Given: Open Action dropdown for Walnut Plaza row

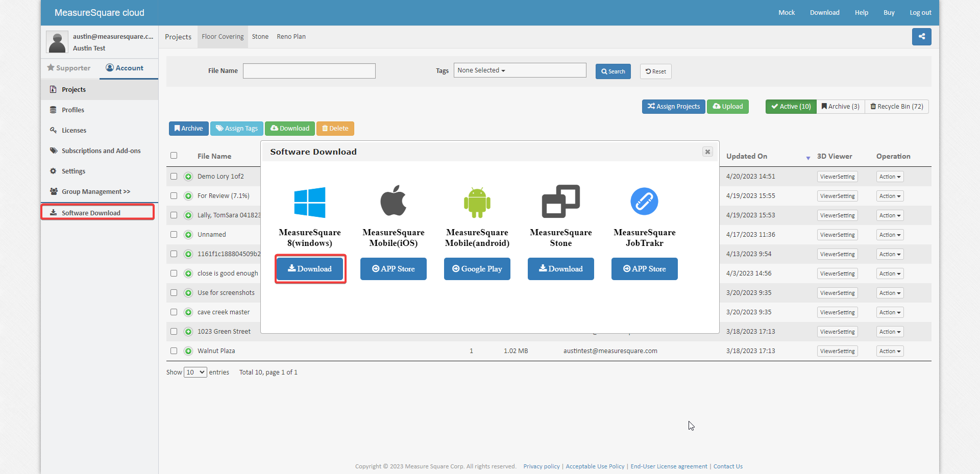Looking at the screenshot, I should pyautogui.click(x=890, y=351).
